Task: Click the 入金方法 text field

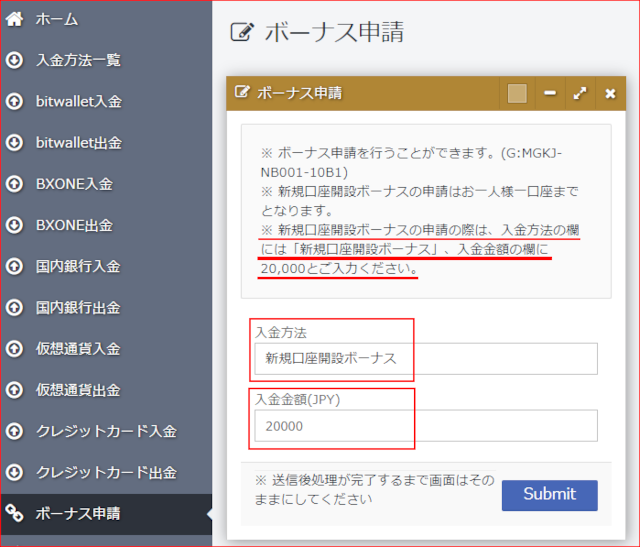Action: (x=425, y=359)
